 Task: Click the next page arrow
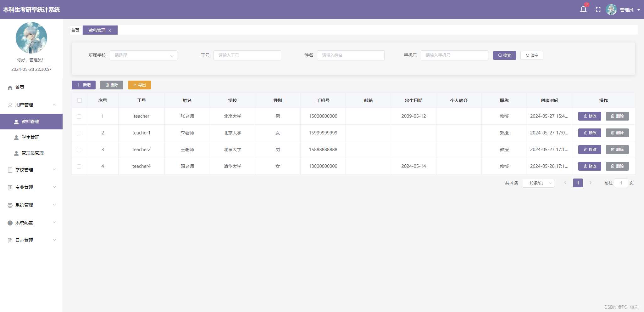tap(591, 183)
